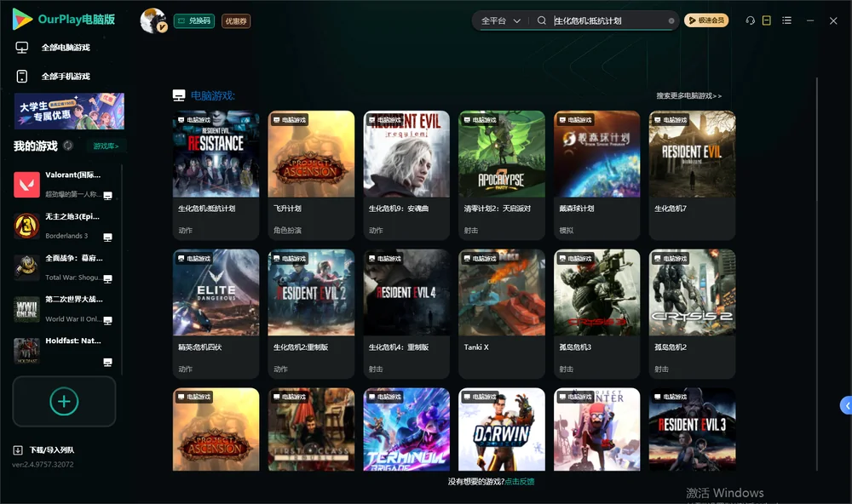Open the user avatar profile

click(153, 20)
